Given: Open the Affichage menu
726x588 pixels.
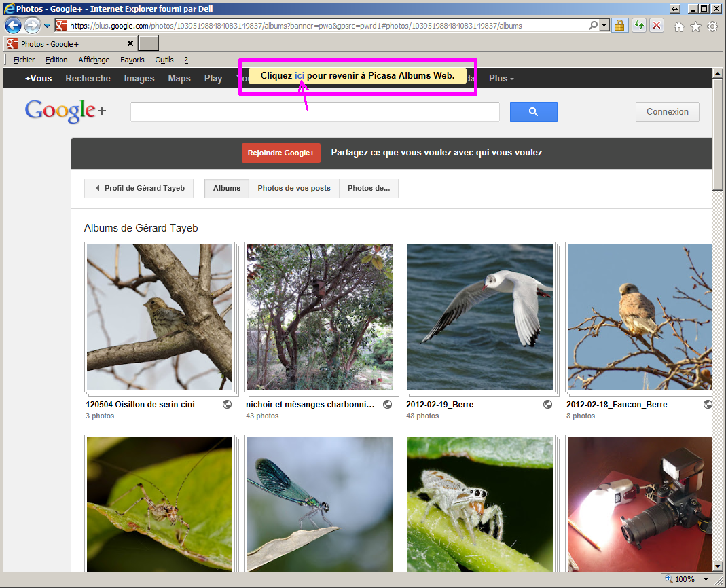Looking at the screenshot, I should [94, 60].
